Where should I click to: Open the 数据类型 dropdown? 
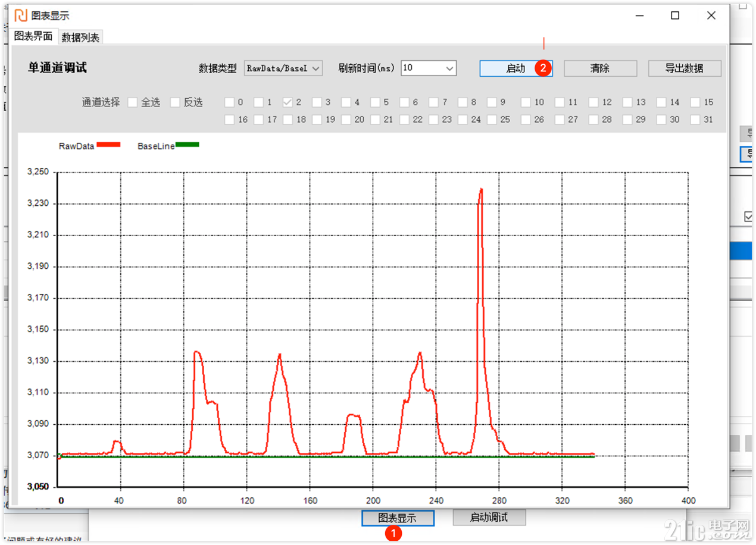coord(283,68)
